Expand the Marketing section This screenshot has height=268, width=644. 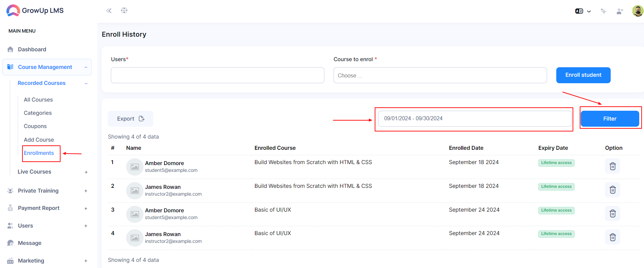pos(86,261)
